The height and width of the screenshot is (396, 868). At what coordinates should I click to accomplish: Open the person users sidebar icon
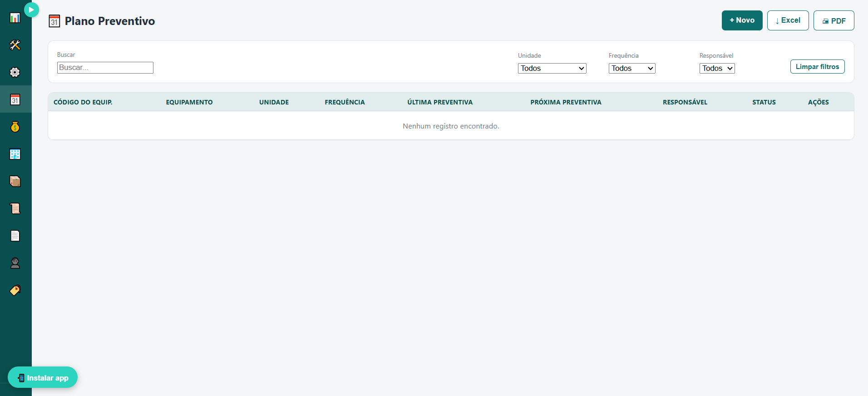15,263
